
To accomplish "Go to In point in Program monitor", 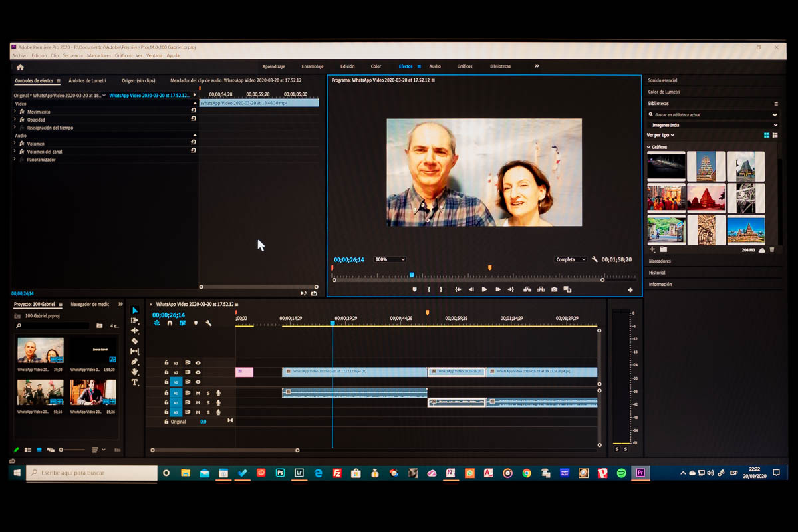I will click(458, 289).
